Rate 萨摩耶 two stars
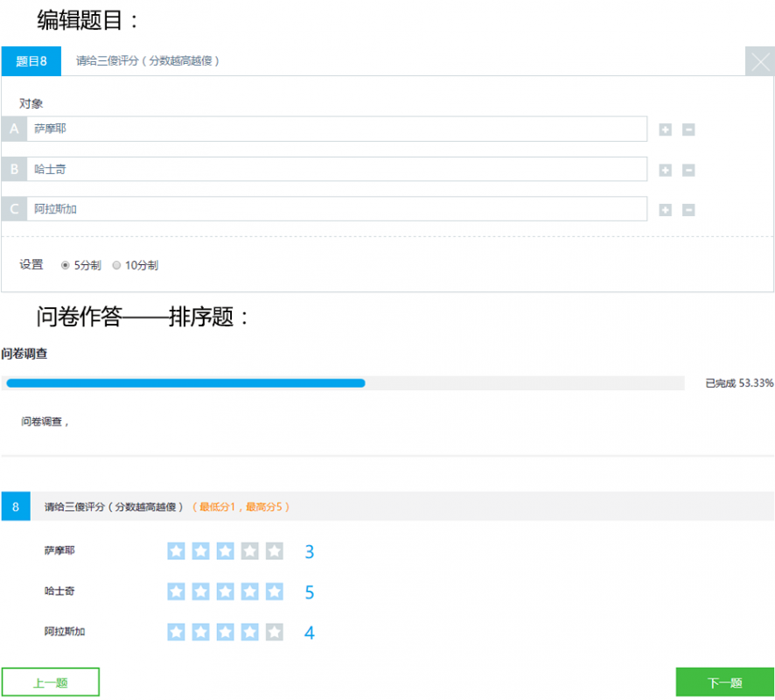Viewport: 775px width, 700px height. pyautogui.click(x=200, y=550)
